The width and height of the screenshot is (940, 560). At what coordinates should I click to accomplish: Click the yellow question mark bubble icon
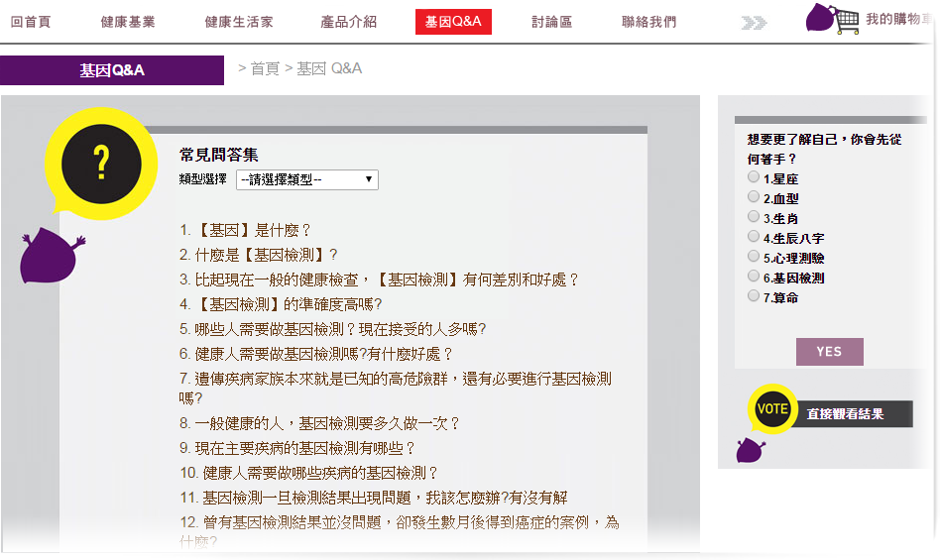pos(101,164)
